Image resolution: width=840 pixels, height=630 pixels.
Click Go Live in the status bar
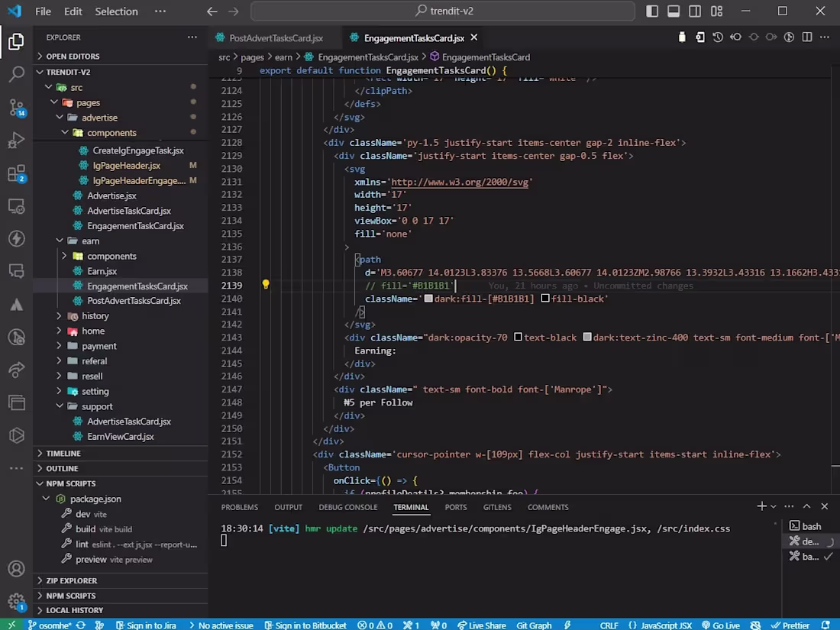(x=721, y=625)
